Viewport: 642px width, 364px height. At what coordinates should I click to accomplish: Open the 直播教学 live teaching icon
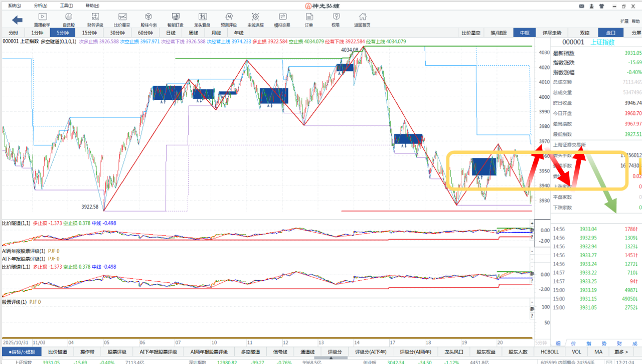pos(42,20)
